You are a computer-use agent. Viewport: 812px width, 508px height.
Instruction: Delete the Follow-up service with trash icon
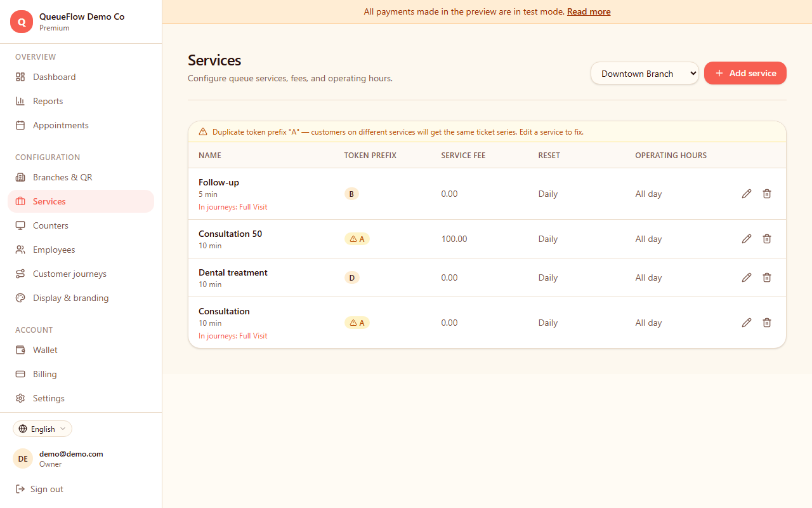(x=767, y=194)
